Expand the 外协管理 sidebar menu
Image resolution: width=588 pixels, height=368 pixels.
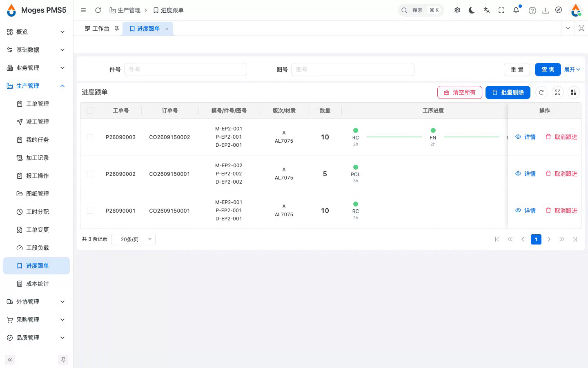point(36,302)
